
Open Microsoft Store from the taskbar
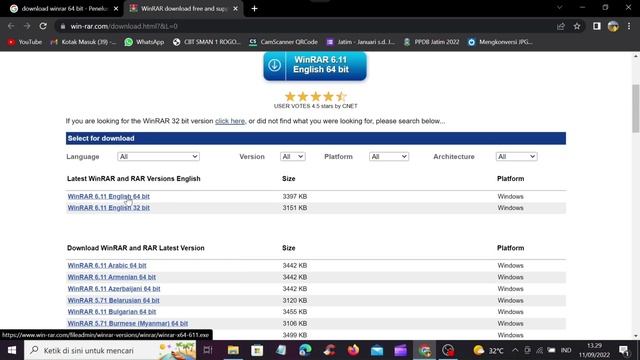point(257,350)
